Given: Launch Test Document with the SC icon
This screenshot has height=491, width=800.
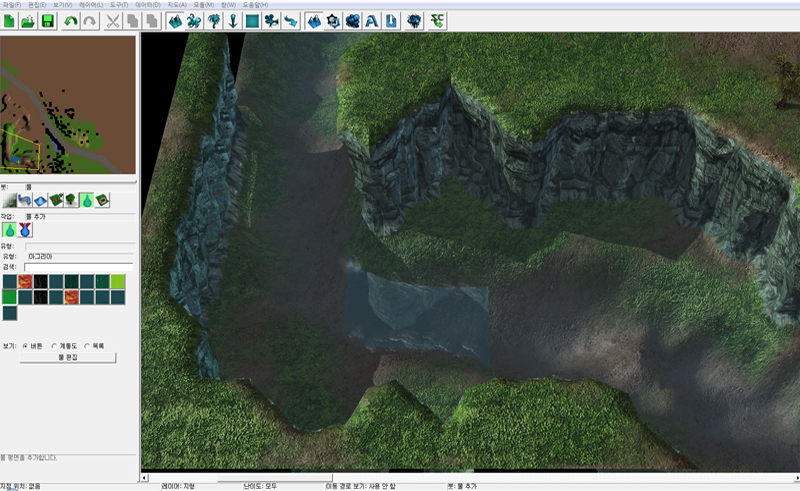Looking at the screenshot, I should 437,21.
